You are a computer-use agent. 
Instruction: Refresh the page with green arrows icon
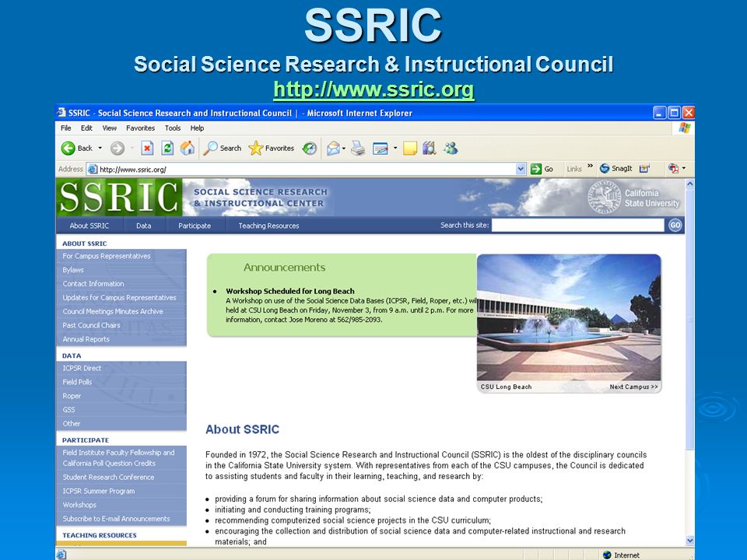[x=167, y=149]
